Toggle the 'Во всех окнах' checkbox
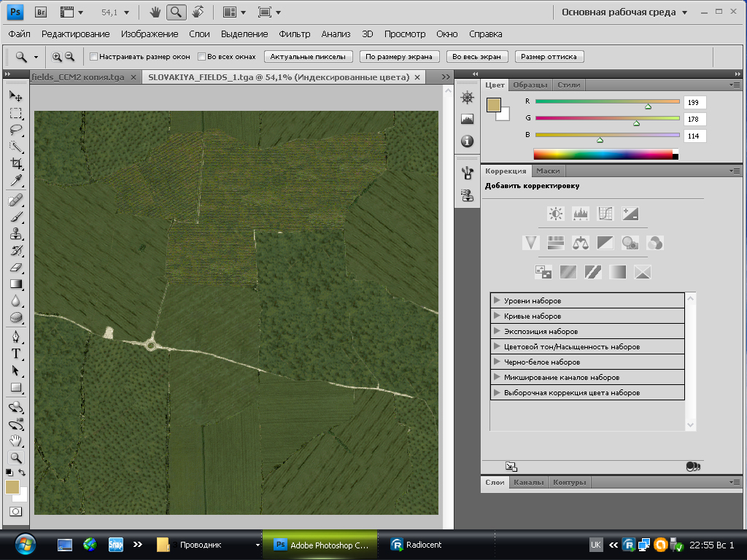The width and height of the screenshot is (747, 560). [201, 57]
